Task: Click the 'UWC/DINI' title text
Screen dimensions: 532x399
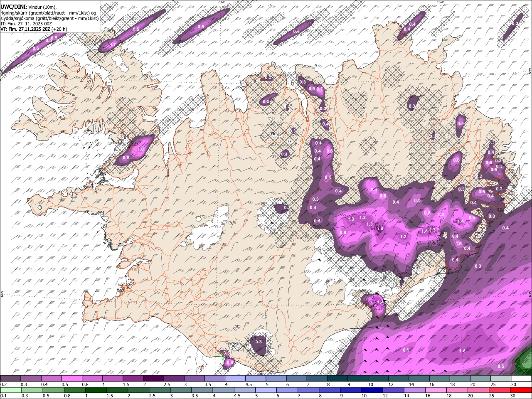Action: (x=12, y=7)
